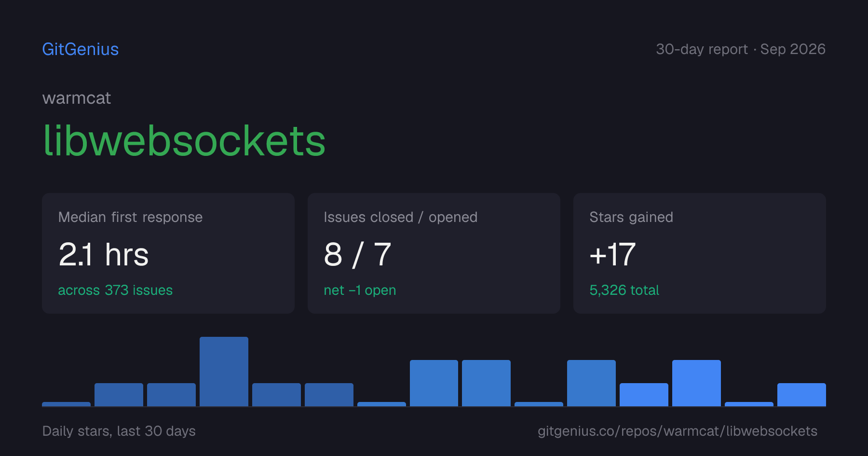The image size is (868, 456).
Task: Select the first tiny bar in the chart
Action: click(66, 404)
